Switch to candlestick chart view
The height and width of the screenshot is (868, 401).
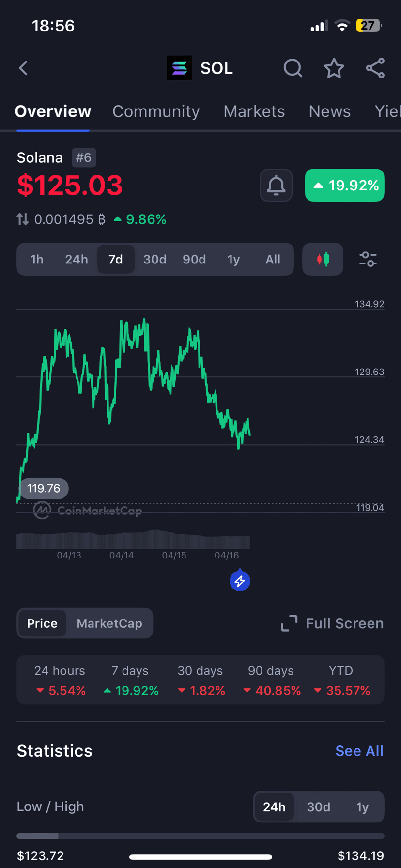coord(323,259)
